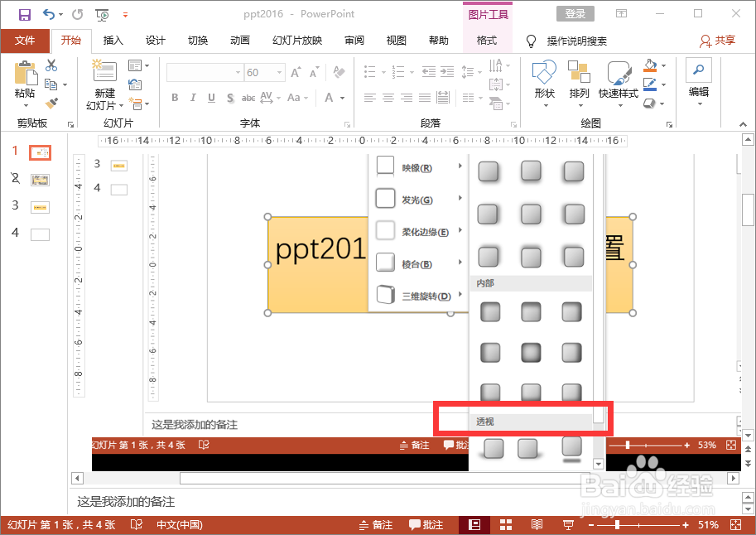Click the 共享 Share button
The width and height of the screenshot is (756, 535).
pyautogui.click(x=717, y=41)
